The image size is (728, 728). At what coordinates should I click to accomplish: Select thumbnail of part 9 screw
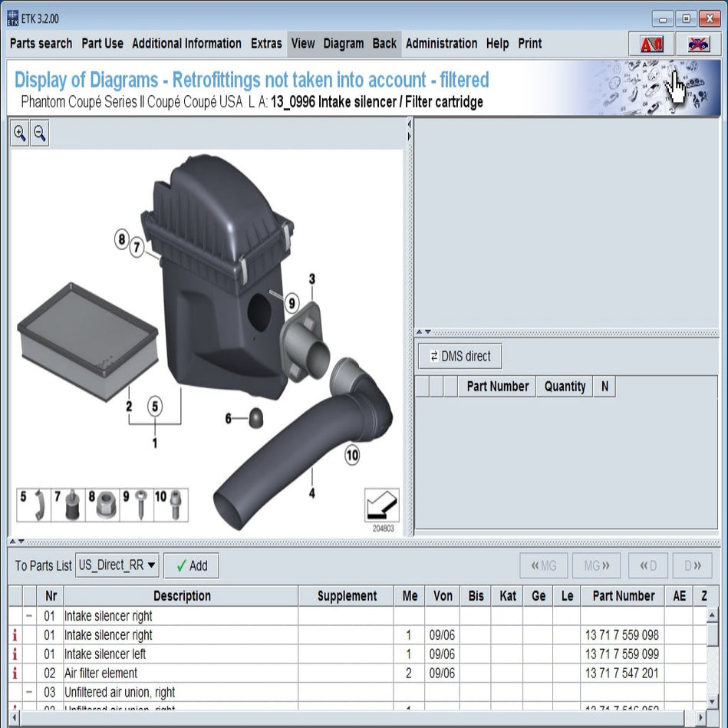(x=137, y=505)
